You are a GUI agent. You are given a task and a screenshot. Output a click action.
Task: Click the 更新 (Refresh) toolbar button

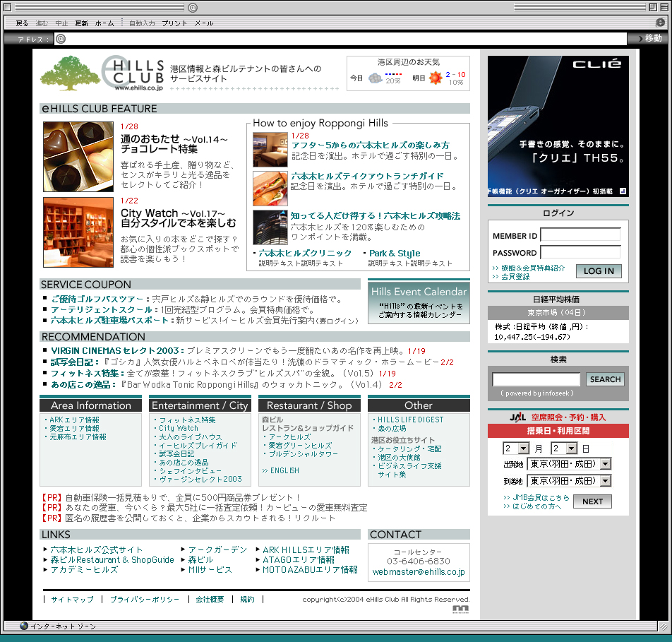[81, 23]
